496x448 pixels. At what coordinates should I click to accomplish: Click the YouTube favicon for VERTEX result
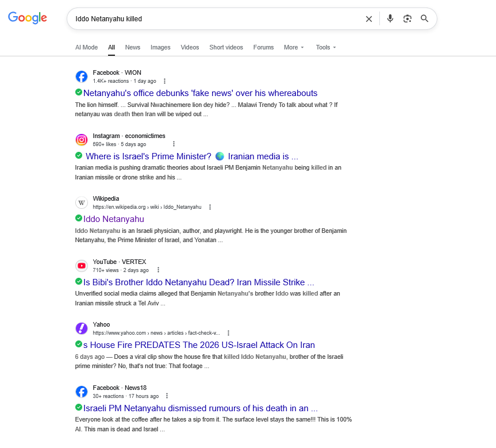coord(82,266)
